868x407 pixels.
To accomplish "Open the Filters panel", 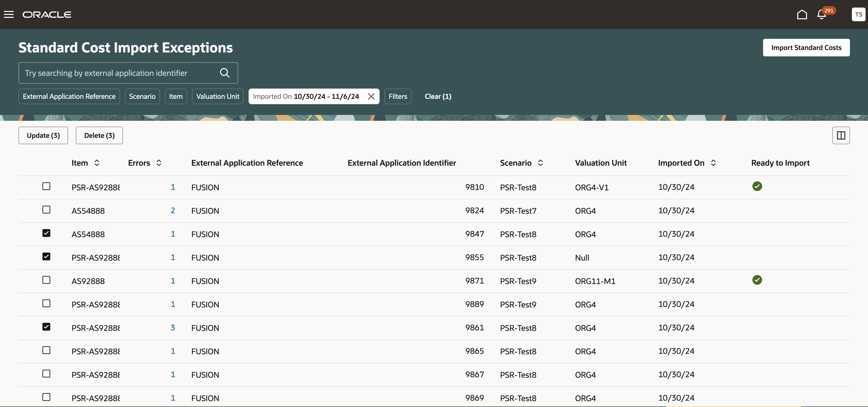I will 398,96.
